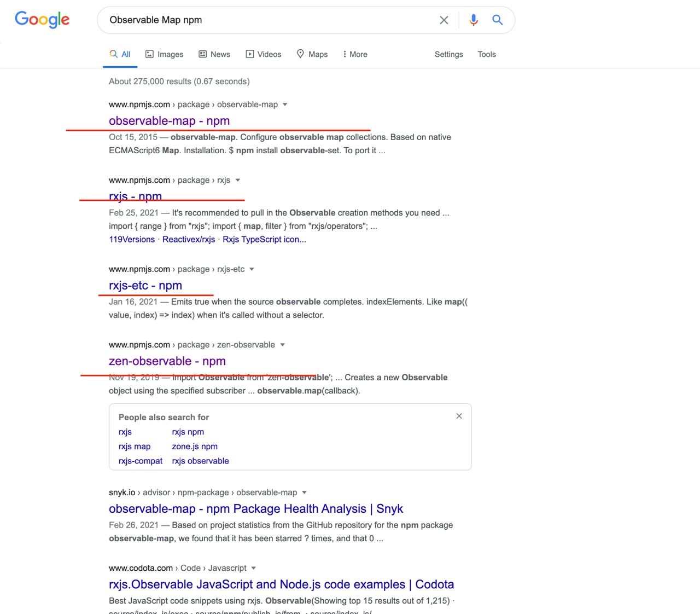Click the www.codota.com breadcrumb URL text

point(178,568)
